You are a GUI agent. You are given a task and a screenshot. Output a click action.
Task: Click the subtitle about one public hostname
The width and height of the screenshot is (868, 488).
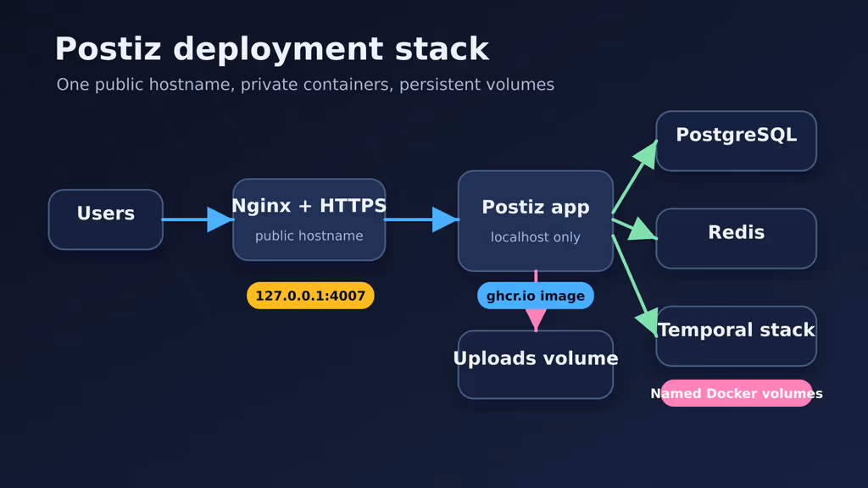305,85
